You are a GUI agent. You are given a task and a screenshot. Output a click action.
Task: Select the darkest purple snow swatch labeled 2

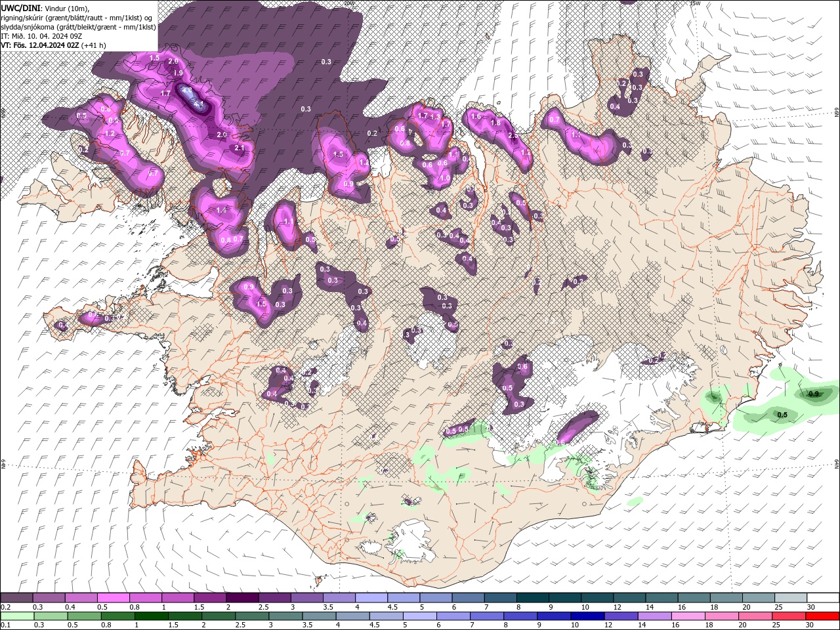click(x=243, y=598)
